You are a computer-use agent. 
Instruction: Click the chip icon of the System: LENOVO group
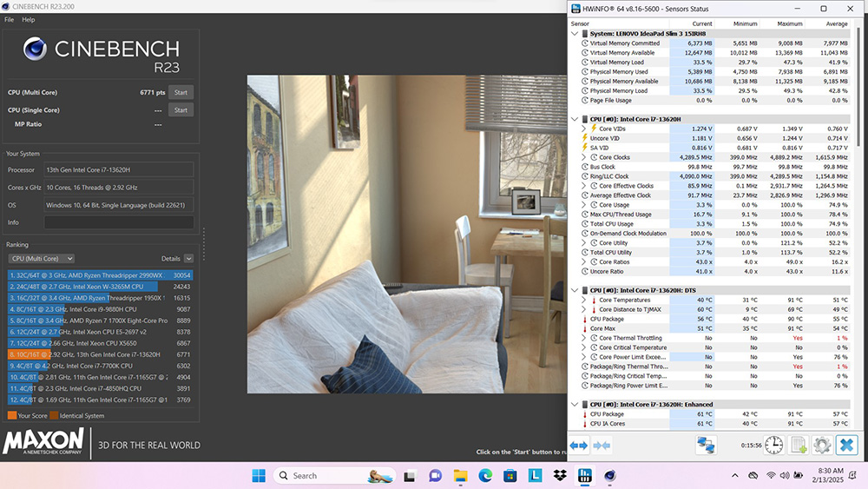click(584, 34)
